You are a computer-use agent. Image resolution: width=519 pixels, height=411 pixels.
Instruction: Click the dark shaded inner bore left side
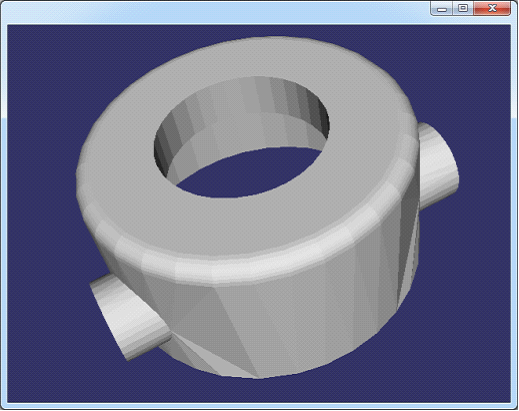(163, 153)
